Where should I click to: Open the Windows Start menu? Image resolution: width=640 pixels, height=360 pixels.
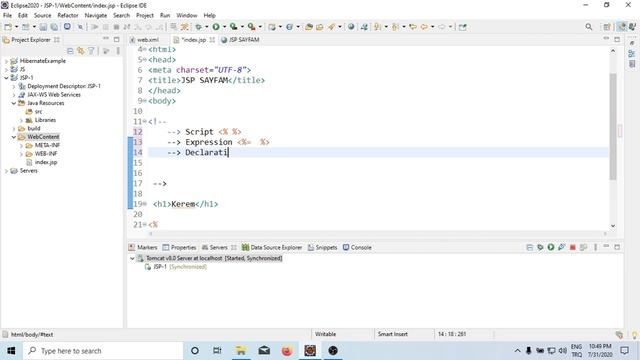[11, 351]
